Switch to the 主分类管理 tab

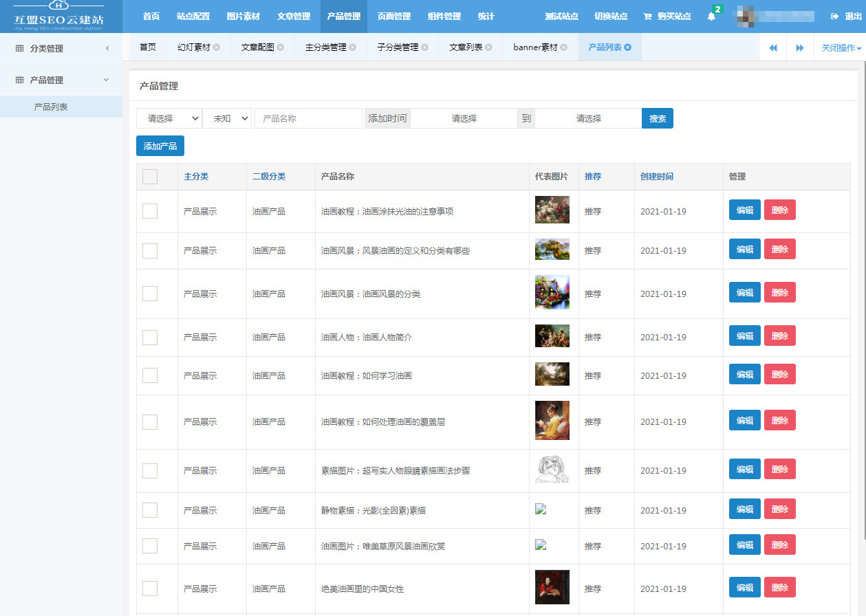[x=326, y=47]
